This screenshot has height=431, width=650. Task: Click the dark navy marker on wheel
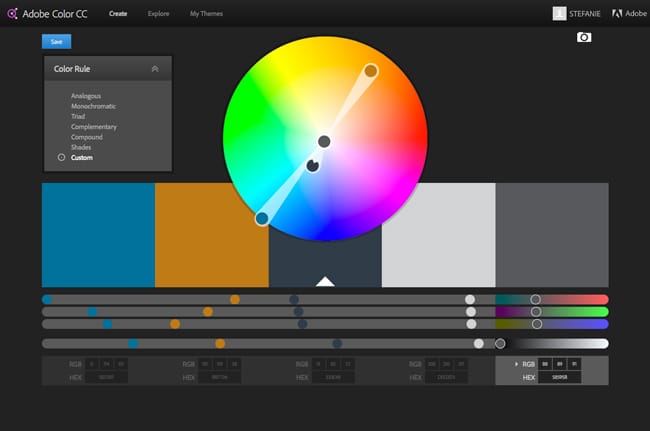313,166
